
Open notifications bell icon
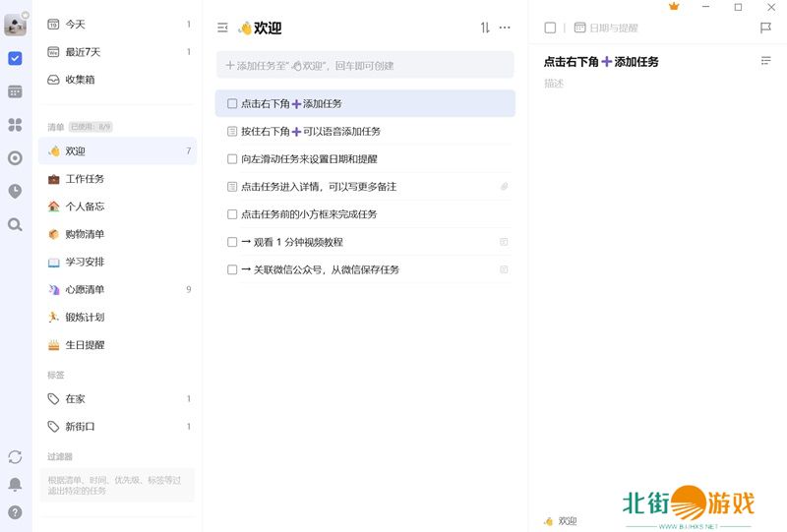[x=15, y=485]
